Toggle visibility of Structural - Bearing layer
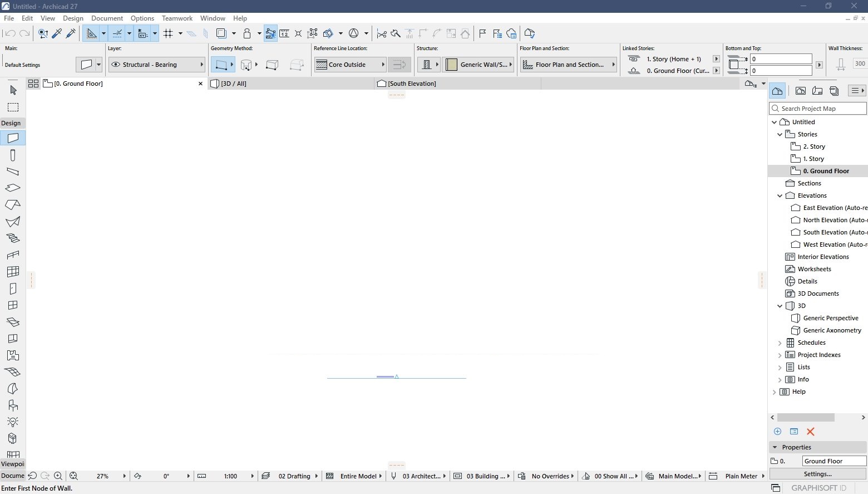Viewport: 868px width, 494px height. 115,64
